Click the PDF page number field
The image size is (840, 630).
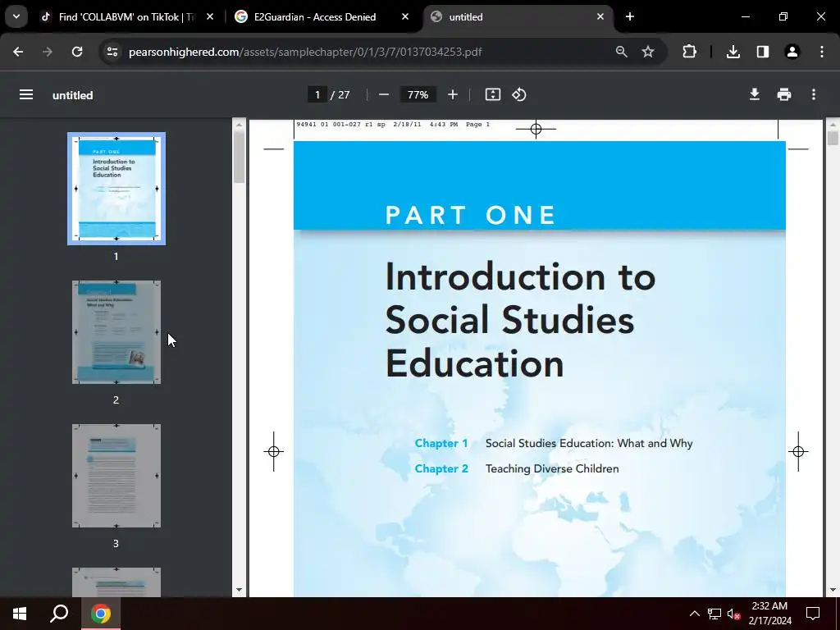317,95
